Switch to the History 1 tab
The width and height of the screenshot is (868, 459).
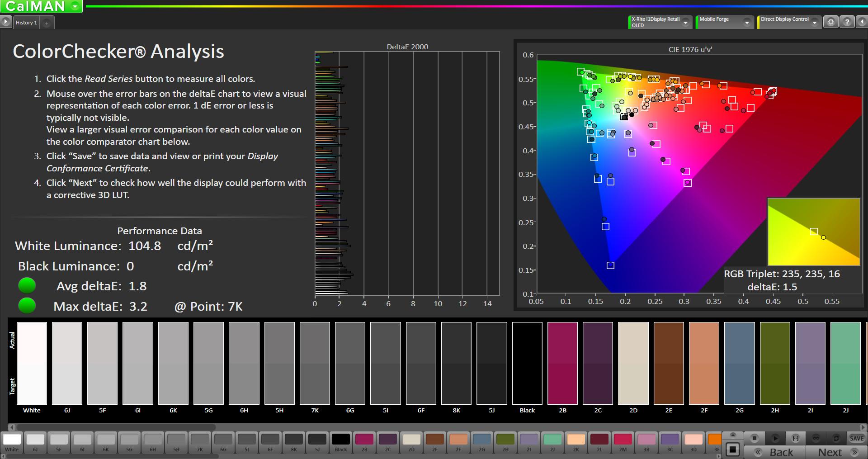click(x=26, y=23)
